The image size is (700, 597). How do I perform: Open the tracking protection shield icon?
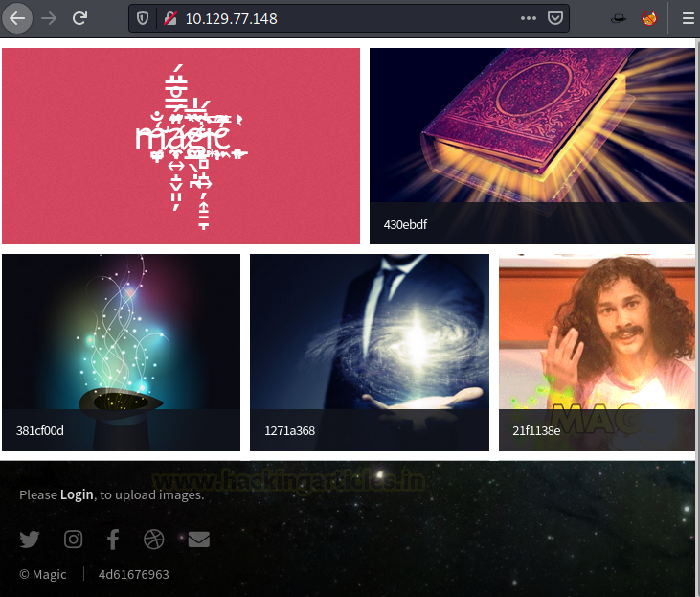(143, 18)
